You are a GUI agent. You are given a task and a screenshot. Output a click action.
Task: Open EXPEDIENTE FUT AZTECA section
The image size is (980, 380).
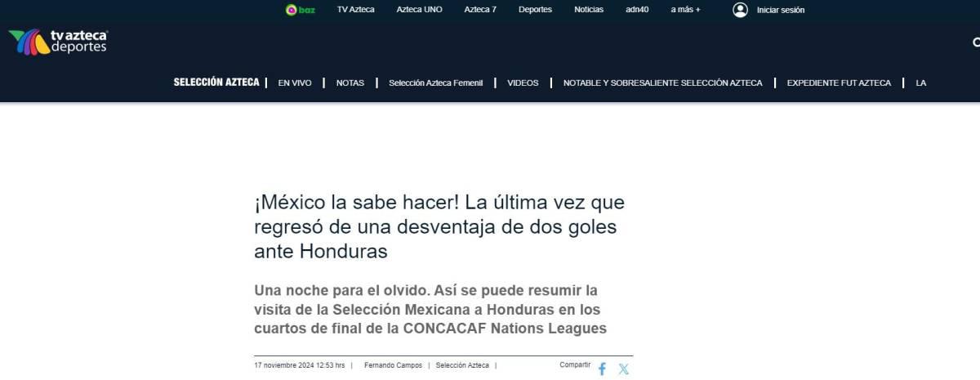(839, 83)
